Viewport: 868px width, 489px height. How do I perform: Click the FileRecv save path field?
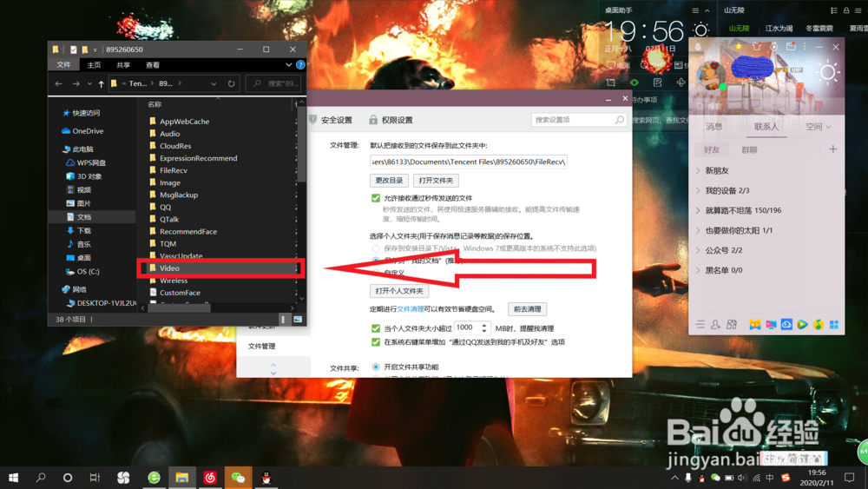click(469, 162)
